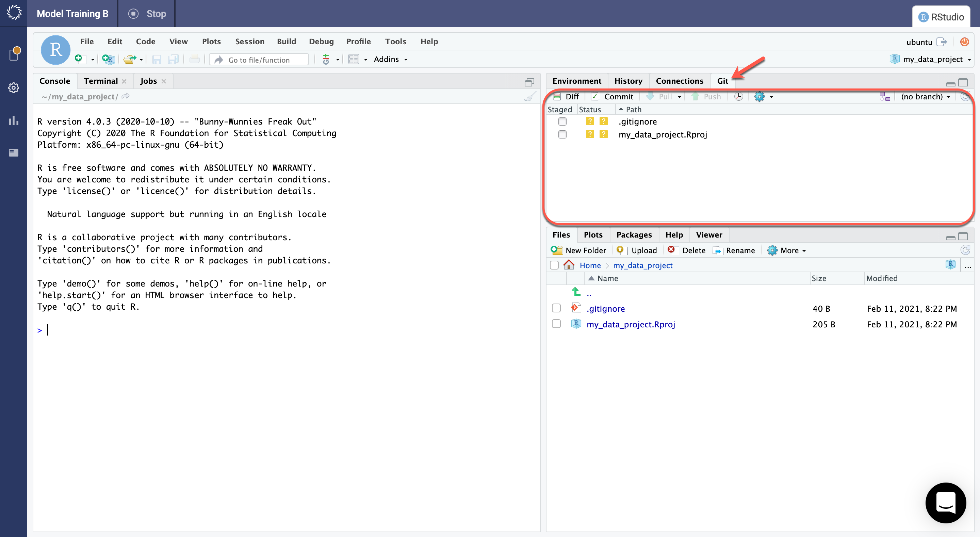The image size is (980, 537).
Task: Switch to the Terminal tab
Action: pyautogui.click(x=100, y=81)
